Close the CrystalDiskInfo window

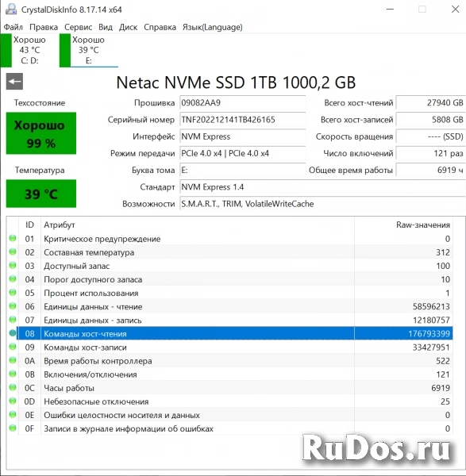[x=455, y=10]
